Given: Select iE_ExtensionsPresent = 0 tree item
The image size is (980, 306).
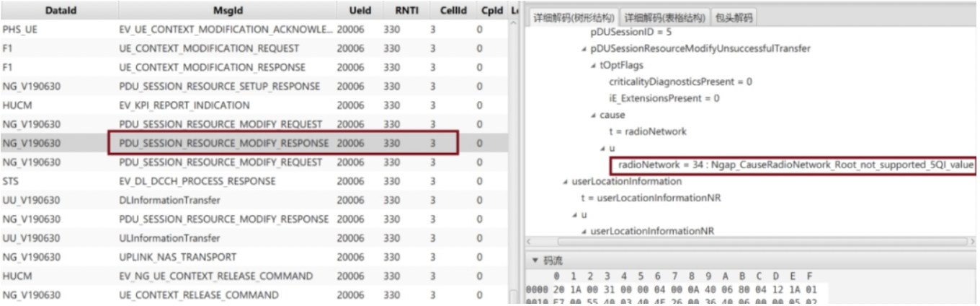Looking at the screenshot, I should pyautogui.click(x=664, y=99).
